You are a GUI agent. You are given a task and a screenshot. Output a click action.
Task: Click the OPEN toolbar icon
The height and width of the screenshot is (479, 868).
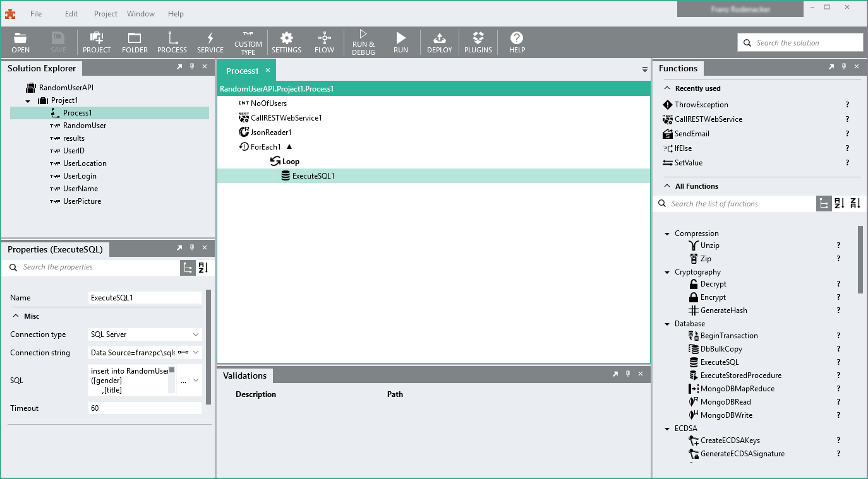[20, 42]
